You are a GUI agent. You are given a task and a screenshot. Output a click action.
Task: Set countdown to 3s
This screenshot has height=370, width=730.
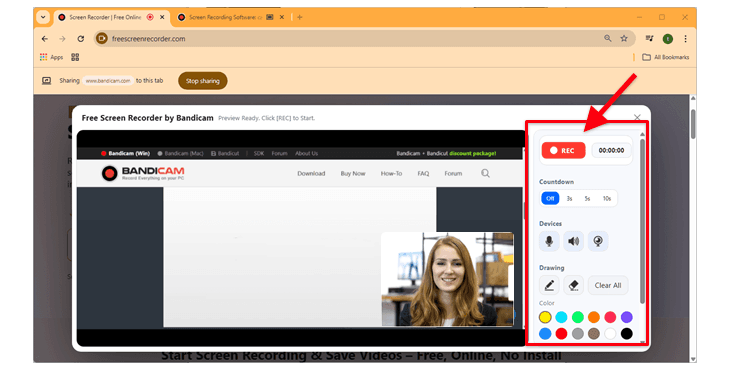(x=569, y=198)
